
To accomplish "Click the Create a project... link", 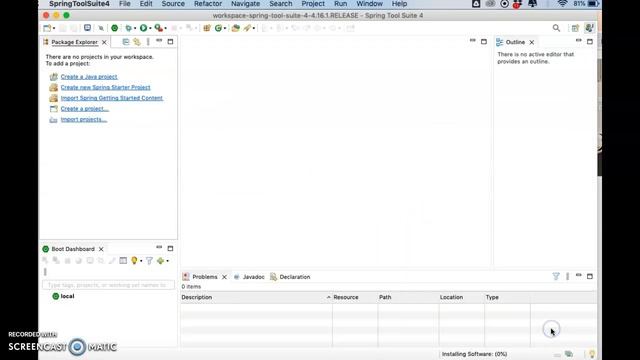I will [85, 109].
